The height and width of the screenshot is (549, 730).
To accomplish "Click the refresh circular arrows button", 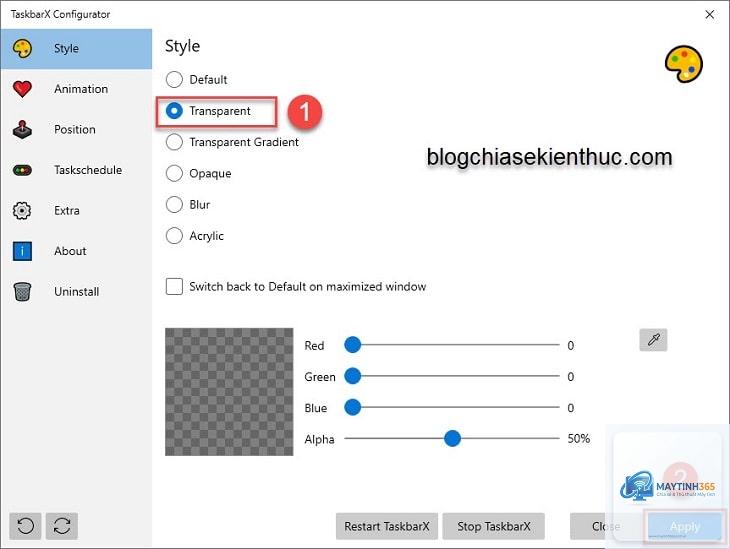I will click(x=62, y=526).
